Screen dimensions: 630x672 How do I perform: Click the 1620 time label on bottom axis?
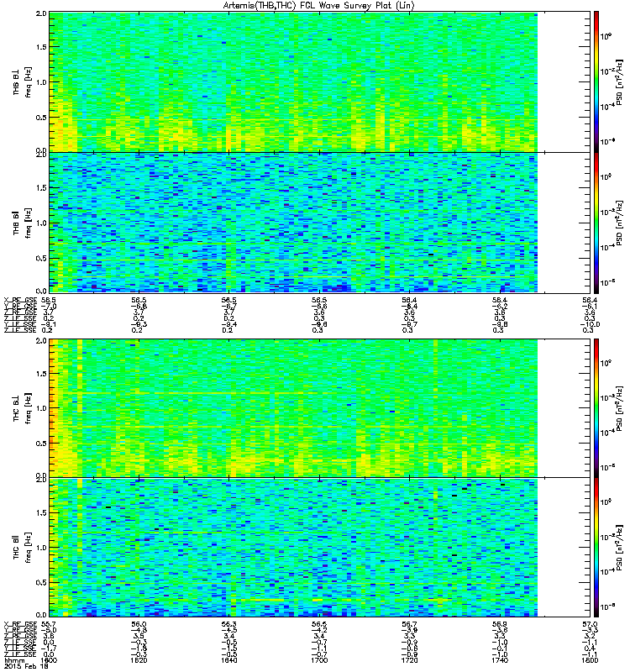[139, 660]
